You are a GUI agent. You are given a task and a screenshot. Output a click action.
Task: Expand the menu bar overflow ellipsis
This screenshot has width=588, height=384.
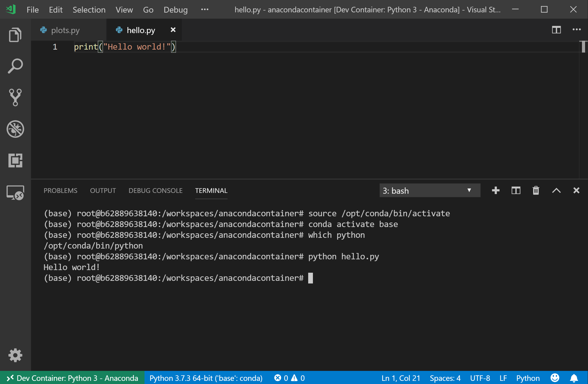(205, 10)
